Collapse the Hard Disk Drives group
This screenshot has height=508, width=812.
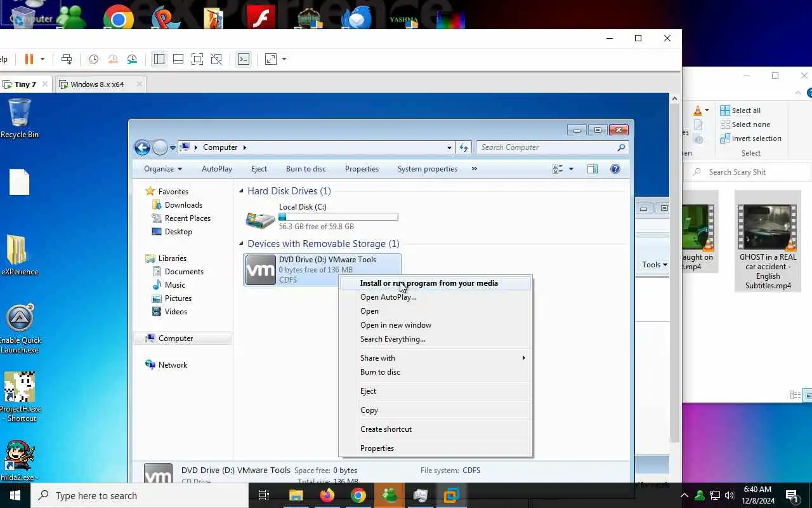coord(241,191)
